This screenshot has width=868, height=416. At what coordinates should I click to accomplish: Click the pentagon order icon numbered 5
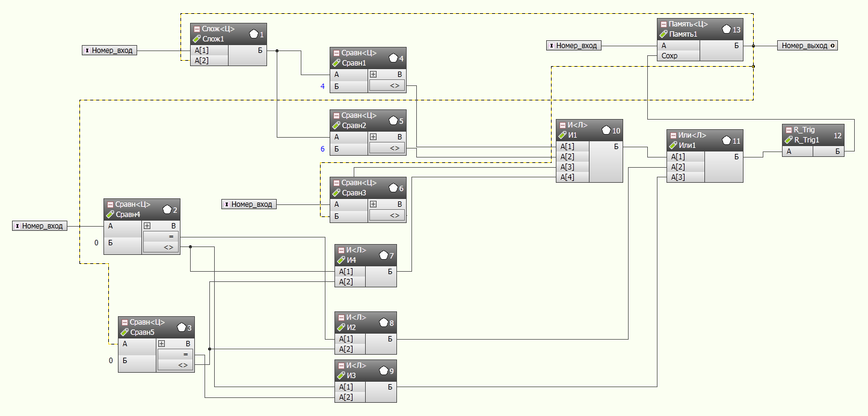(393, 120)
